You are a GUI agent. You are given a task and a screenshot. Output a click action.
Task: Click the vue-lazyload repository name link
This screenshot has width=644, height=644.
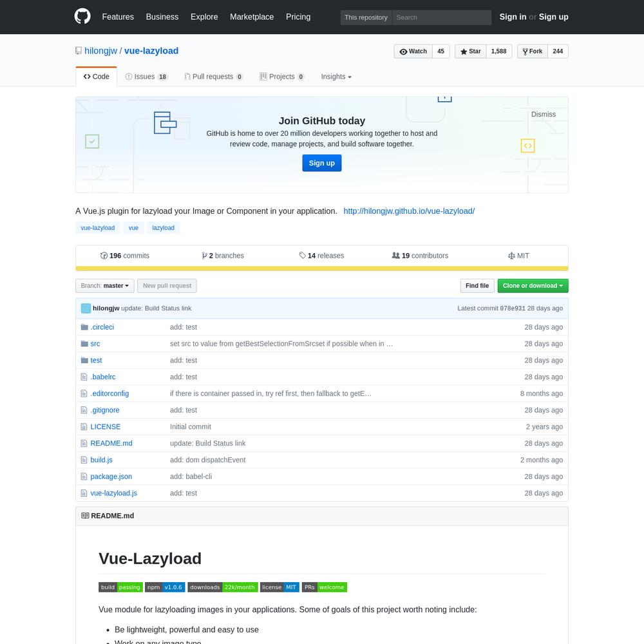[x=151, y=51]
